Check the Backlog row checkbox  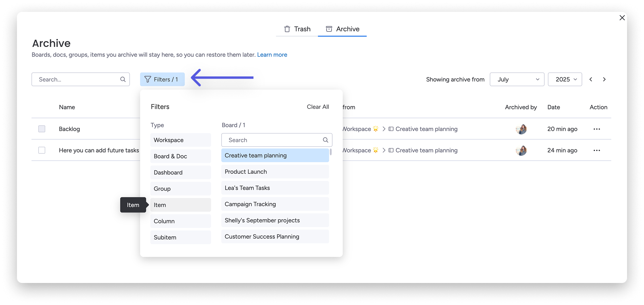tap(42, 129)
